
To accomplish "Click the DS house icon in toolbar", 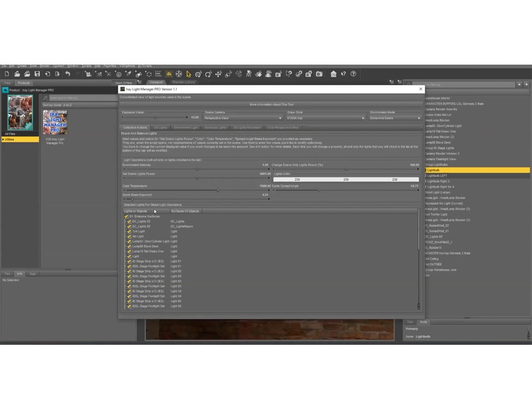I will tap(334, 74).
